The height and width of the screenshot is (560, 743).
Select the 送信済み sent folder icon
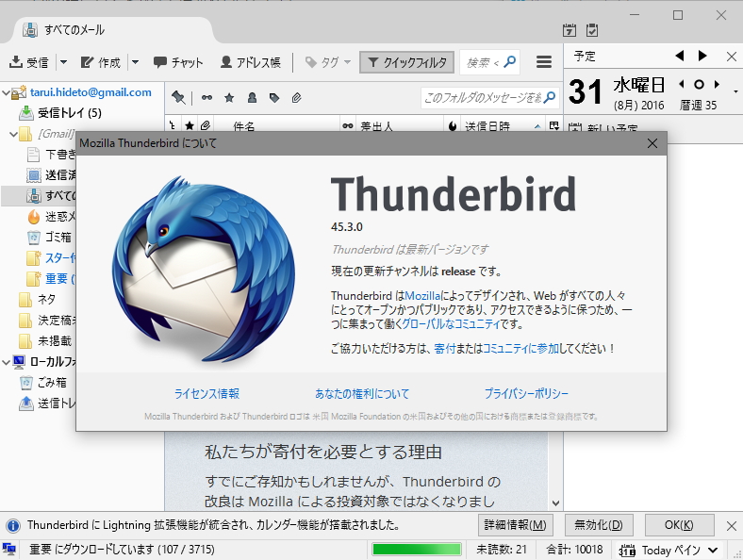33,175
